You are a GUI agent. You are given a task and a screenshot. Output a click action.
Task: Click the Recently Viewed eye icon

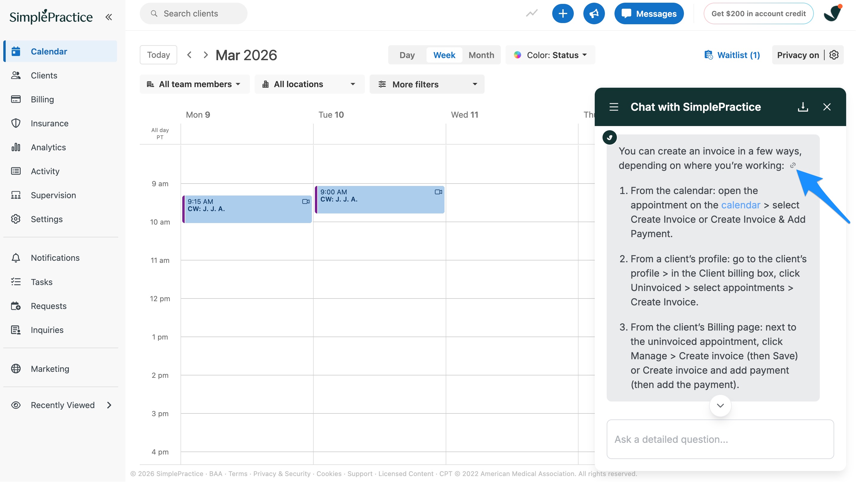[16, 405]
